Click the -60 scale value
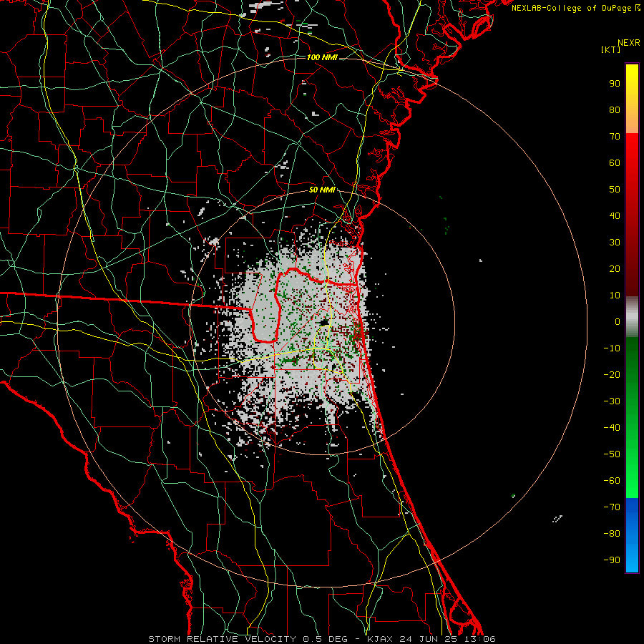644x644 pixels. (612, 481)
